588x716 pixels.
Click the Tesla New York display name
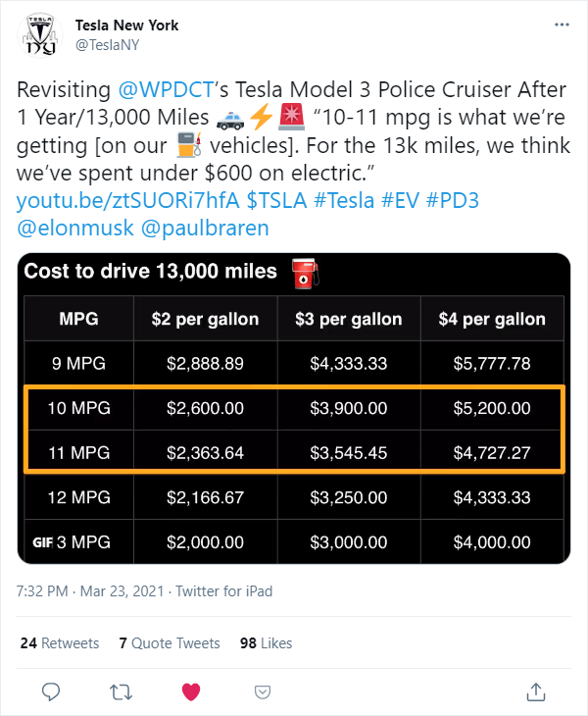(126, 26)
